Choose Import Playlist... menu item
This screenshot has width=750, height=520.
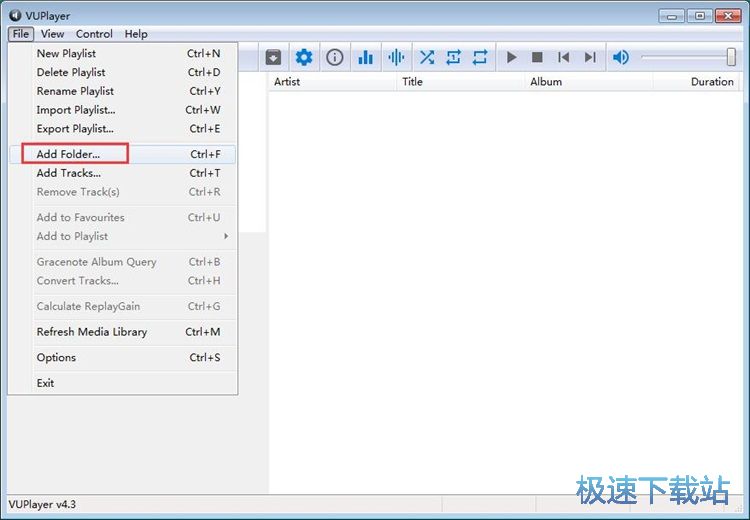tap(122, 110)
